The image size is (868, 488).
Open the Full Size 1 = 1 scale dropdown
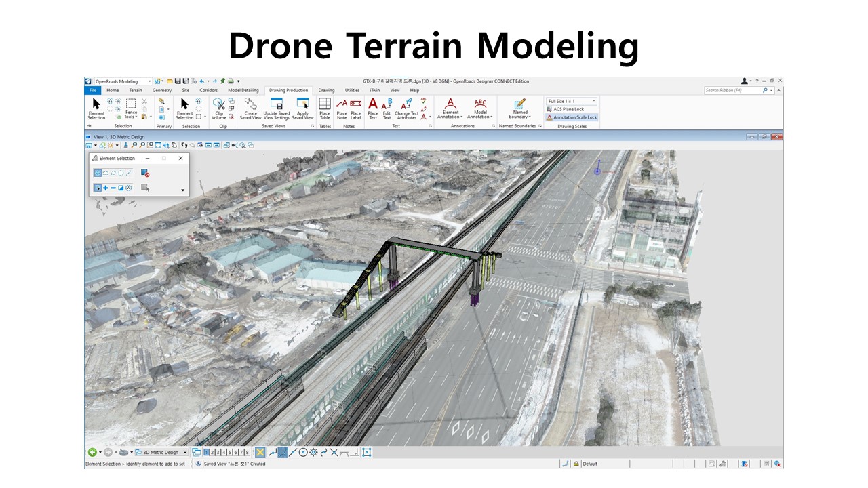572,101
